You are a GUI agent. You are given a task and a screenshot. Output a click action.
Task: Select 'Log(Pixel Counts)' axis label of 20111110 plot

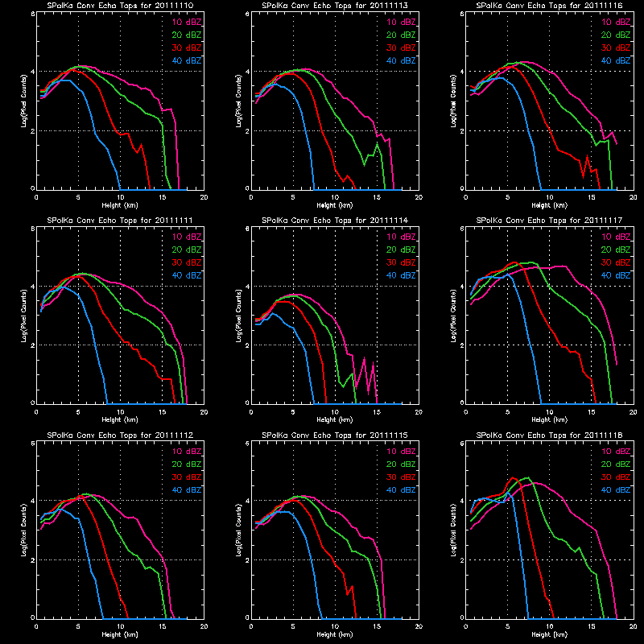pyautogui.click(x=24, y=101)
